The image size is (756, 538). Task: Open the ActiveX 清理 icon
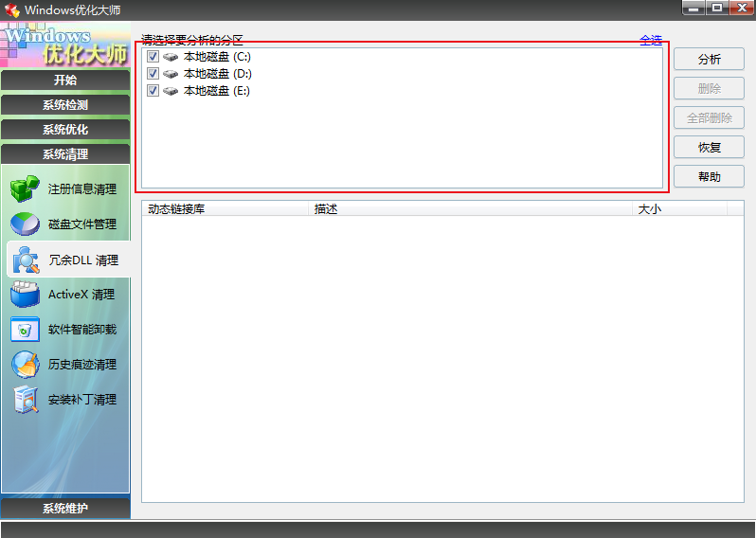click(25, 295)
